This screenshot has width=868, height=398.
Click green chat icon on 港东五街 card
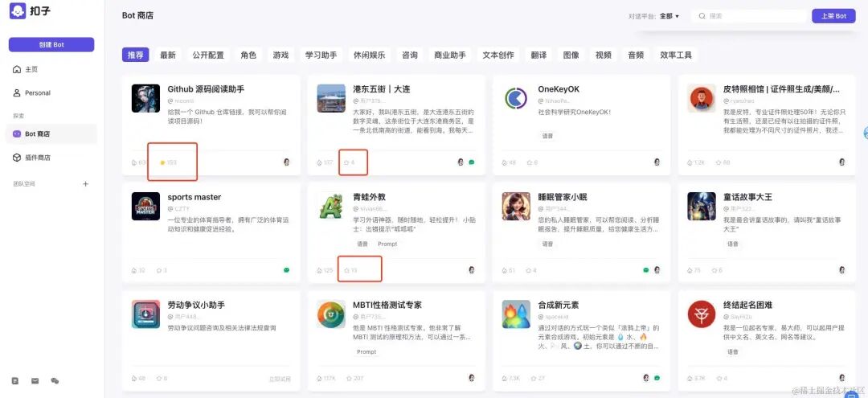click(x=471, y=162)
